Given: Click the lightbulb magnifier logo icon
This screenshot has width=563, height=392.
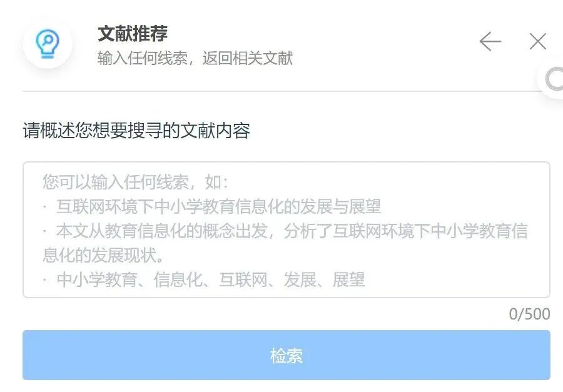Looking at the screenshot, I should 48,44.
